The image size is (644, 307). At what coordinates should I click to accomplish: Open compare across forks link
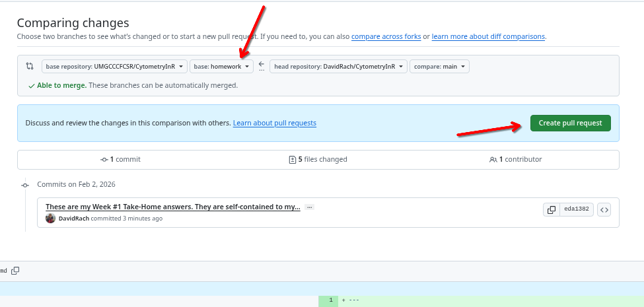click(386, 36)
